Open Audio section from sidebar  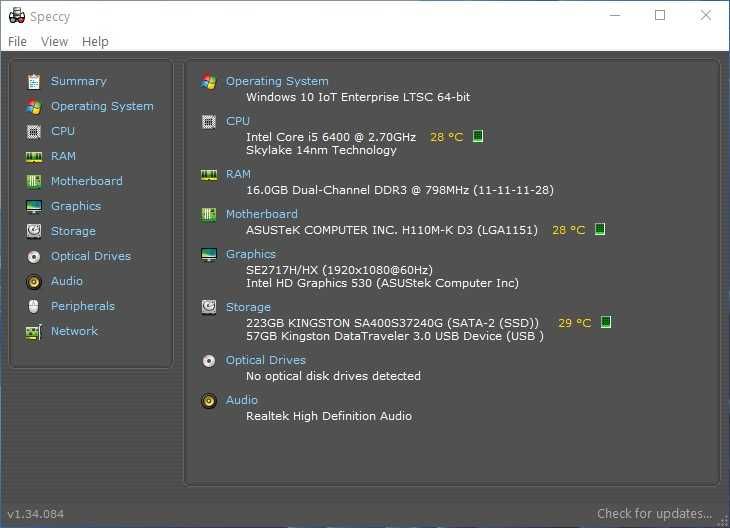pyautogui.click(x=67, y=281)
